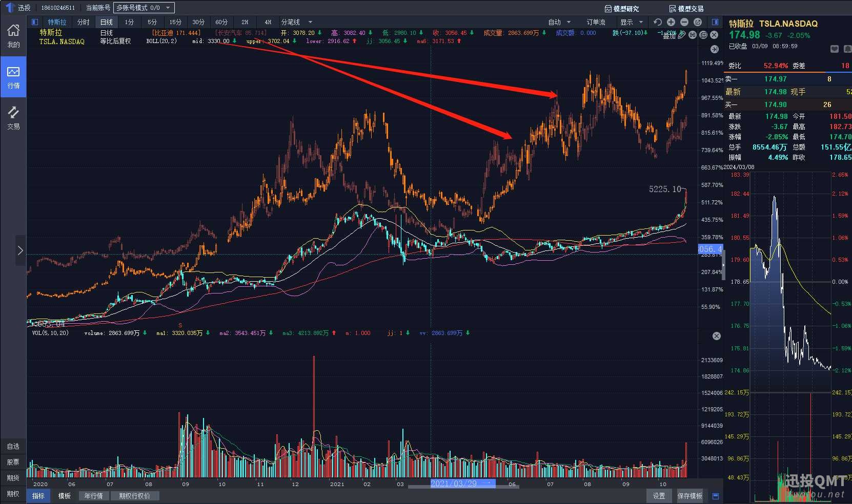Select the 日线 daily chart tab
Screen dimensions: 852x504
tap(106, 22)
